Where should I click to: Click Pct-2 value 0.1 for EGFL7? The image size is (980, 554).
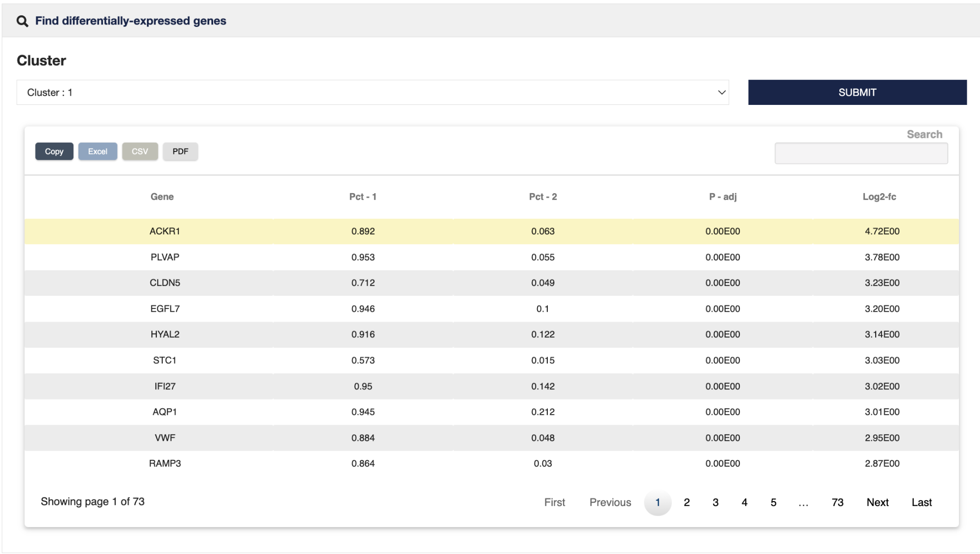[543, 309]
